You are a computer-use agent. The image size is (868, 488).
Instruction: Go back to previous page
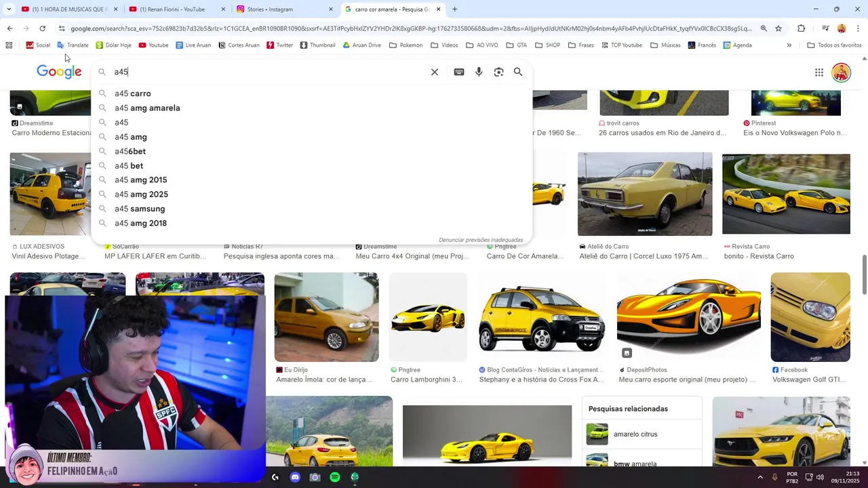coord(9,28)
